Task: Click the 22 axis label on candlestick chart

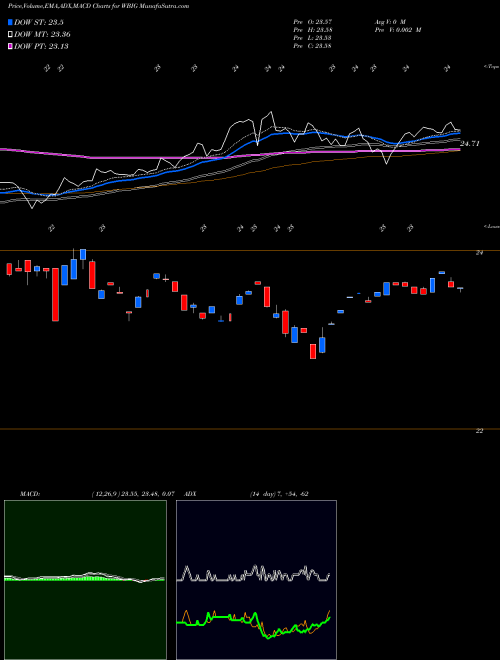Action: (479, 431)
